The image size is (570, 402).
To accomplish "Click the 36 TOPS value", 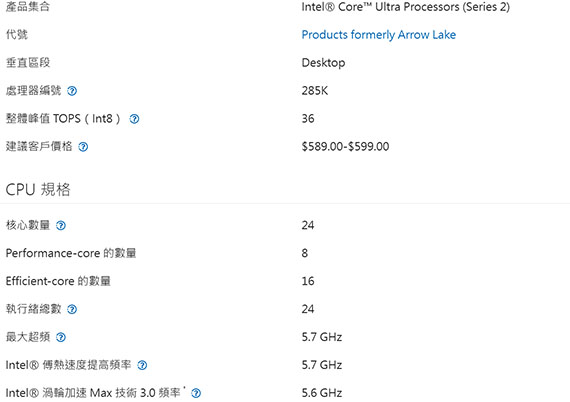I will [x=308, y=118].
